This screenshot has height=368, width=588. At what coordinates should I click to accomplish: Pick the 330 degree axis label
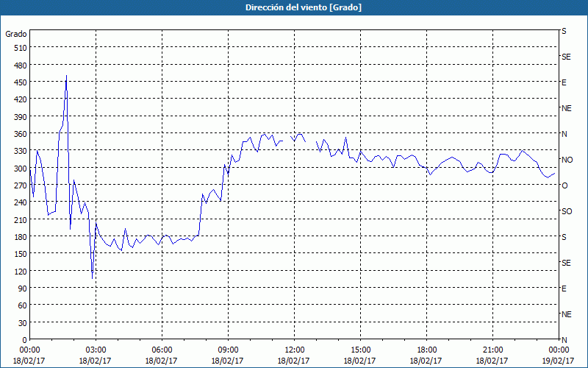pos(21,151)
